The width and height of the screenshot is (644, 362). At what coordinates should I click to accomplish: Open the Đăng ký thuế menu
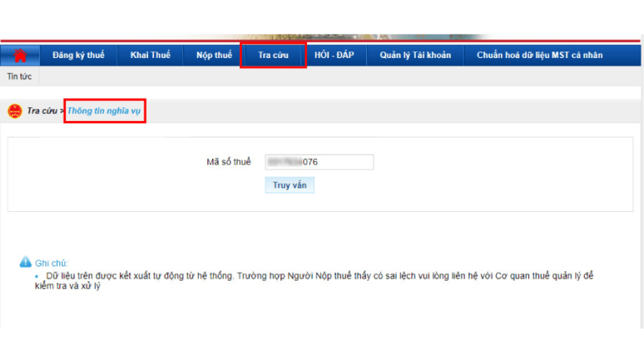tap(78, 55)
